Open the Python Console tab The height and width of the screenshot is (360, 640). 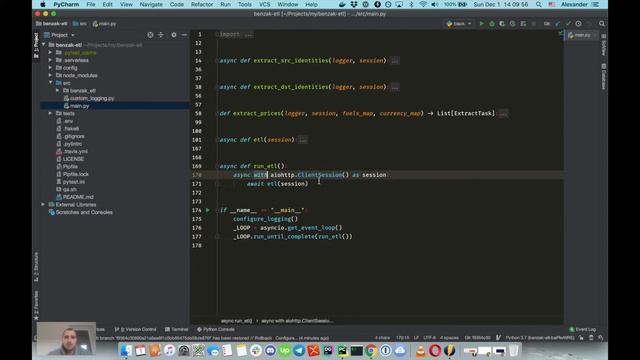pos(216,329)
